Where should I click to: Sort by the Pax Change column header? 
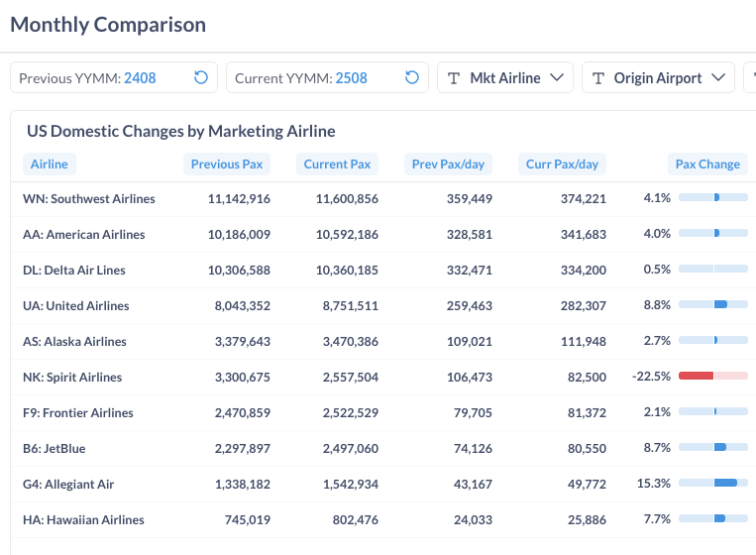click(x=707, y=164)
